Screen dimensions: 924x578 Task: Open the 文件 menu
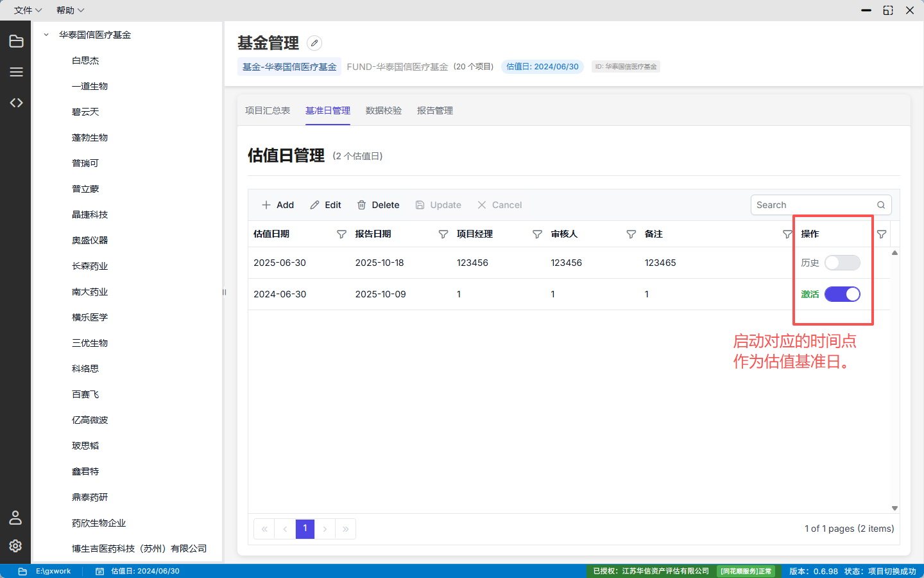click(28, 10)
